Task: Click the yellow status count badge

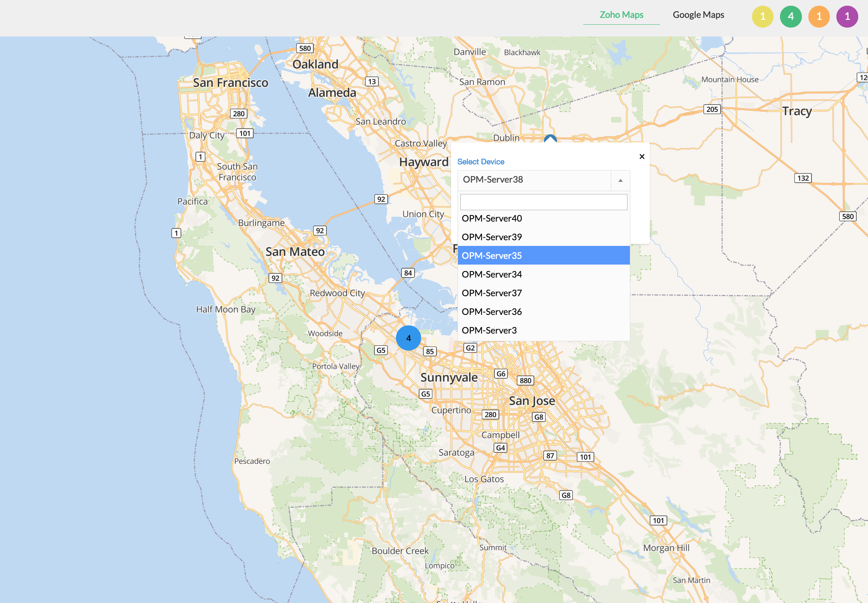Action: coord(763,17)
